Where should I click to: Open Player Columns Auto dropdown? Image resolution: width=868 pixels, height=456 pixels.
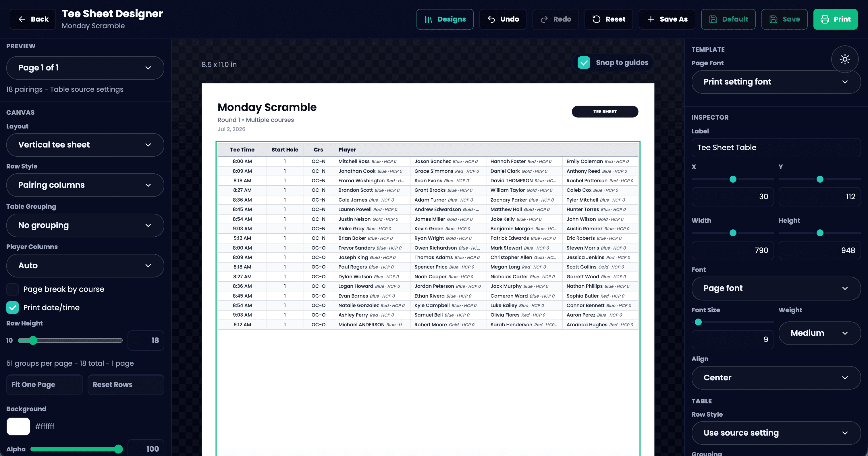[85, 266]
